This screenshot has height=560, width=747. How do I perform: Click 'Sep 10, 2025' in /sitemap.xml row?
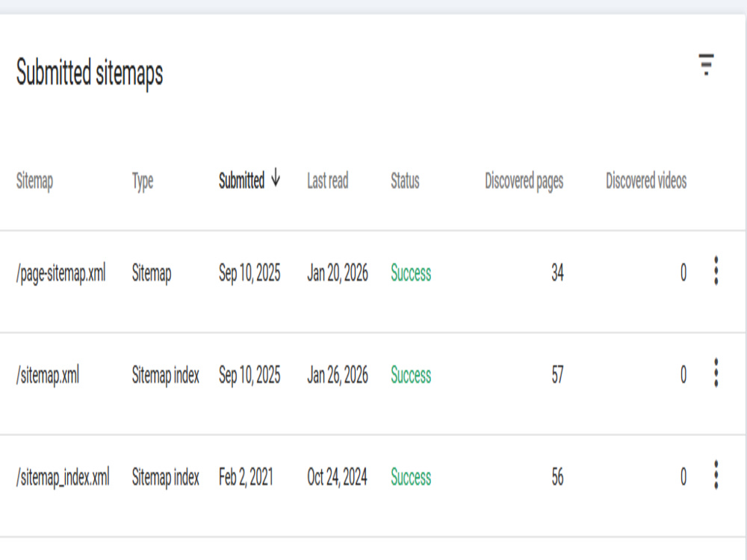249,376
